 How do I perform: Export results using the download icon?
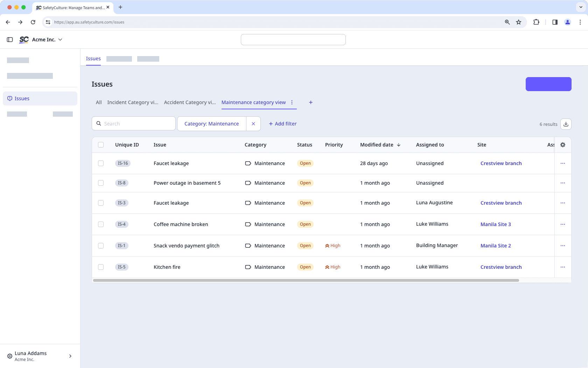click(566, 124)
